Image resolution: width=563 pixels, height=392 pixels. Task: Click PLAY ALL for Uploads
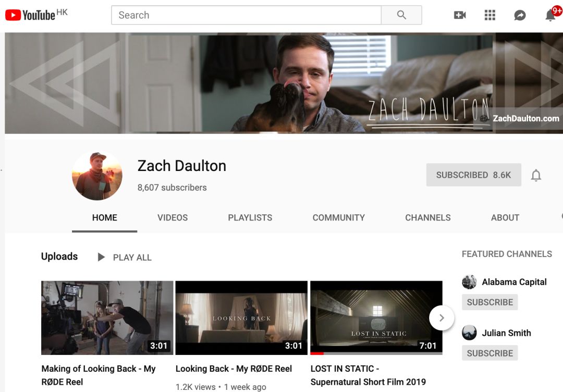coord(125,258)
